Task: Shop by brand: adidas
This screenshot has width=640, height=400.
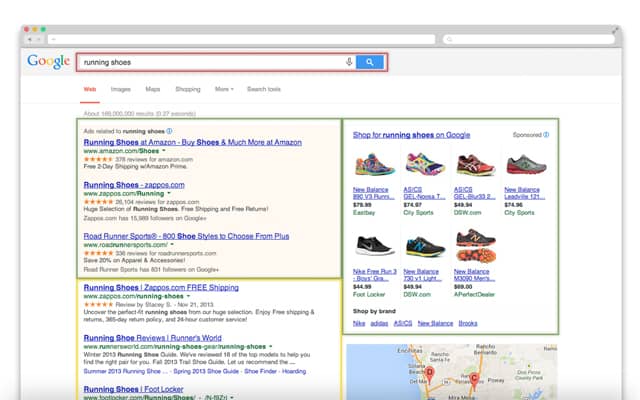Action: click(x=379, y=323)
